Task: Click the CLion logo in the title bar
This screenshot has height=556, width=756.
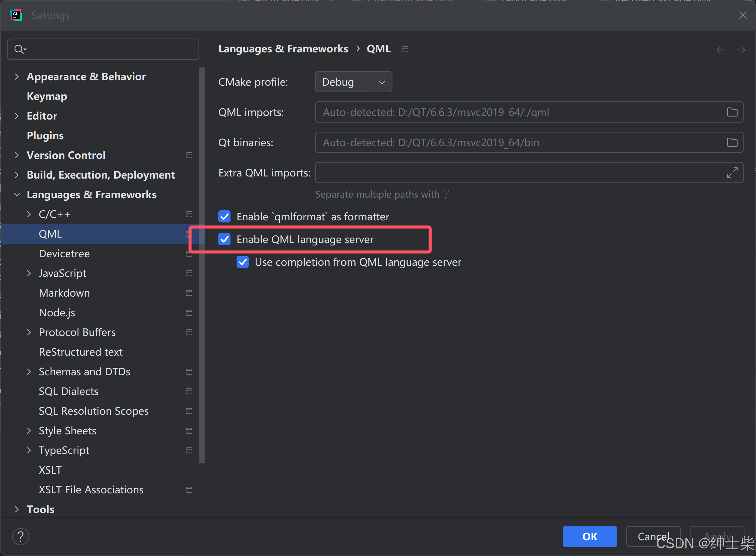Action: [16, 15]
